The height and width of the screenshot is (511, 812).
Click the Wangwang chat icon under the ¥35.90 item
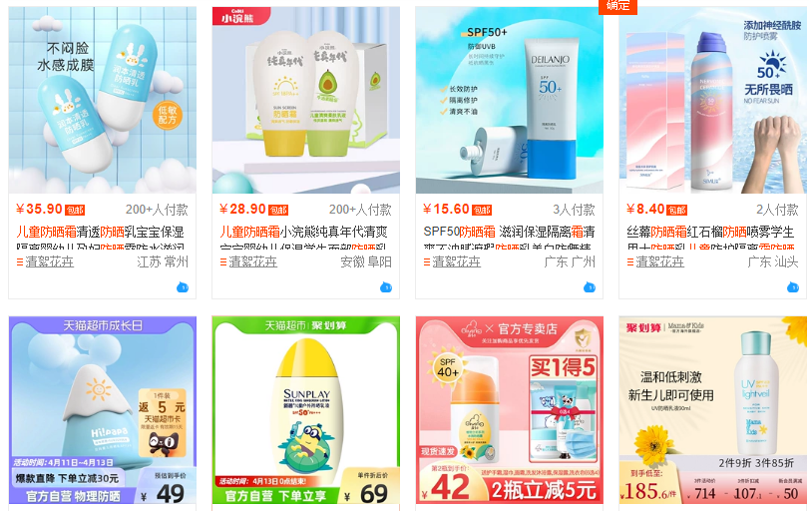[183, 287]
